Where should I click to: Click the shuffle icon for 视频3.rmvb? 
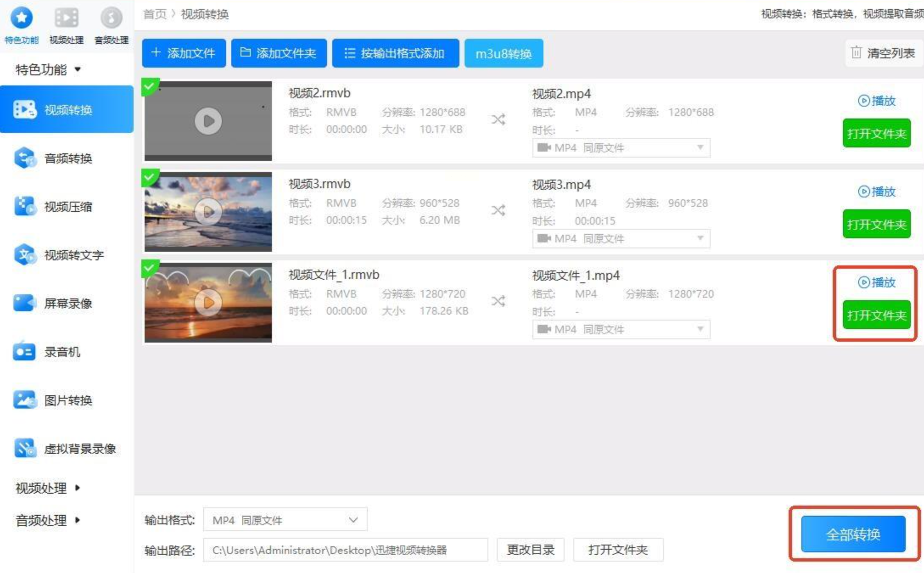[498, 211]
